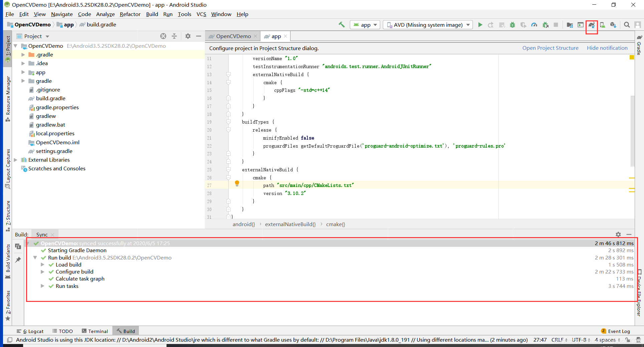Close the Sync tab in Build panel
Image resolution: width=644 pixels, height=347 pixels.
(x=53, y=235)
